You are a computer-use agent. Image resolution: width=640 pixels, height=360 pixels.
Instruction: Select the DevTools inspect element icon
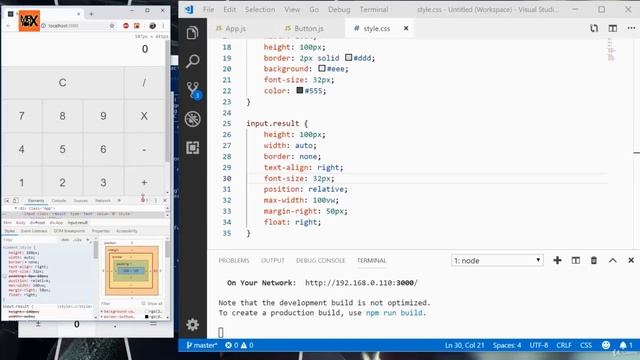point(7,200)
